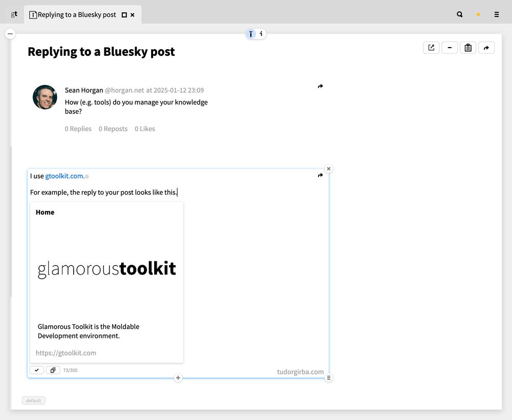Click the 0 Reposts counter
The height and width of the screenshot is (420, 512).
113,129
